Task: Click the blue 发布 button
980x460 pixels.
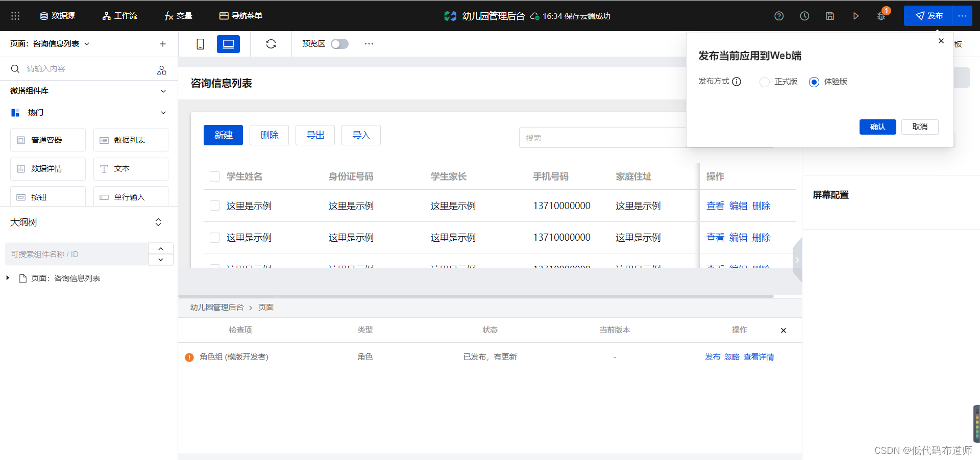Action: point(928,16)
